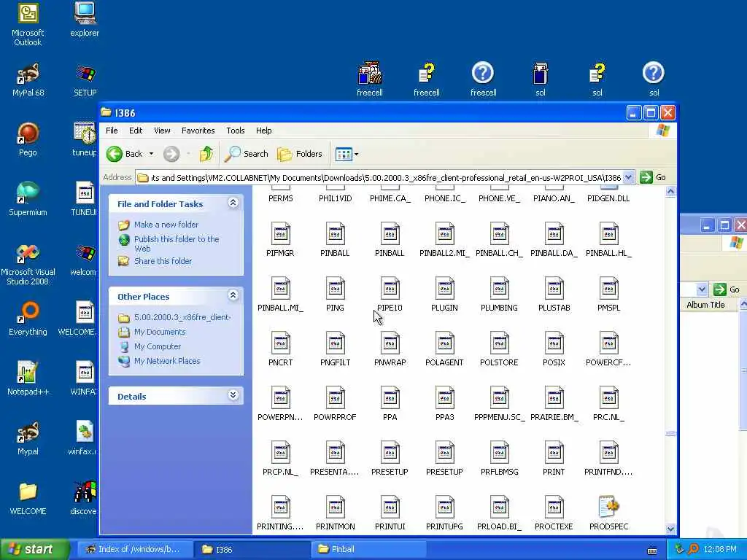Click the Go button beside address bar
Viewport: 747px width, 560px height.
pyautogui.click(x=653, y=178)
